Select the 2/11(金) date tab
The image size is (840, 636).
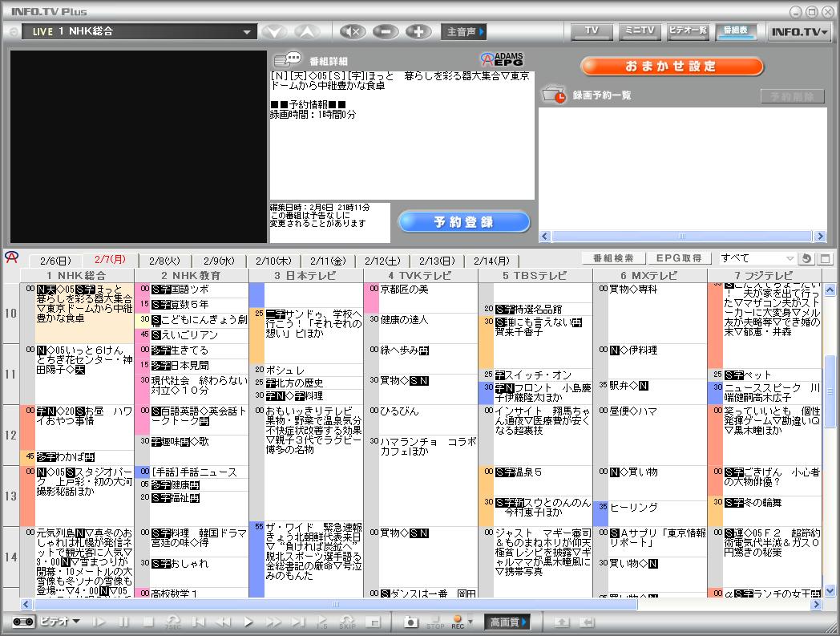(x=329, y=261)
